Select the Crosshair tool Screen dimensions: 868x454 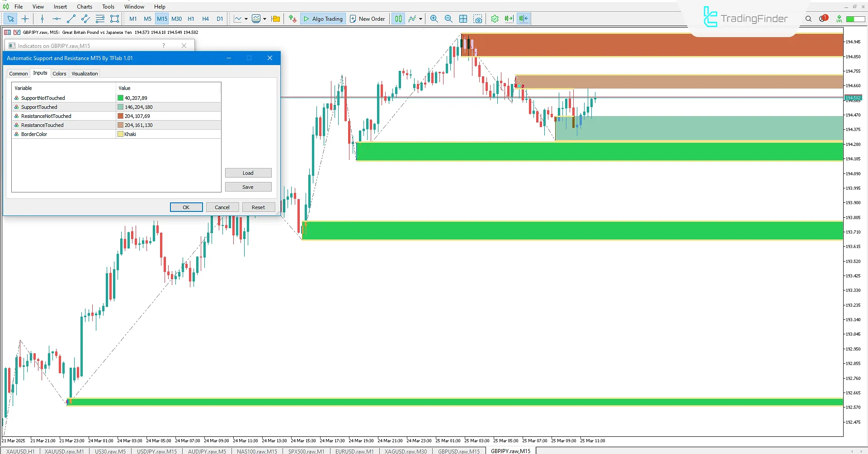click(25, 19)
